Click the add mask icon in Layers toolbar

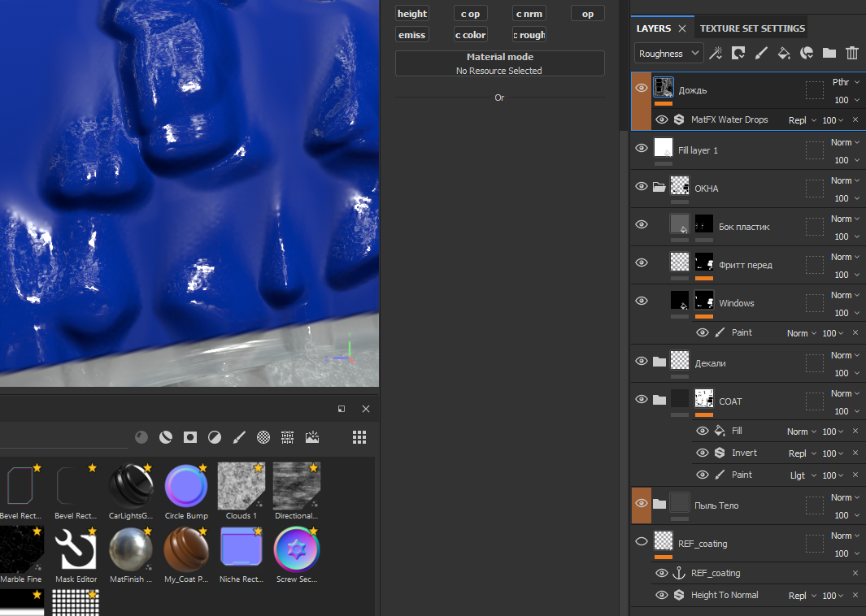tap(738, 54)
